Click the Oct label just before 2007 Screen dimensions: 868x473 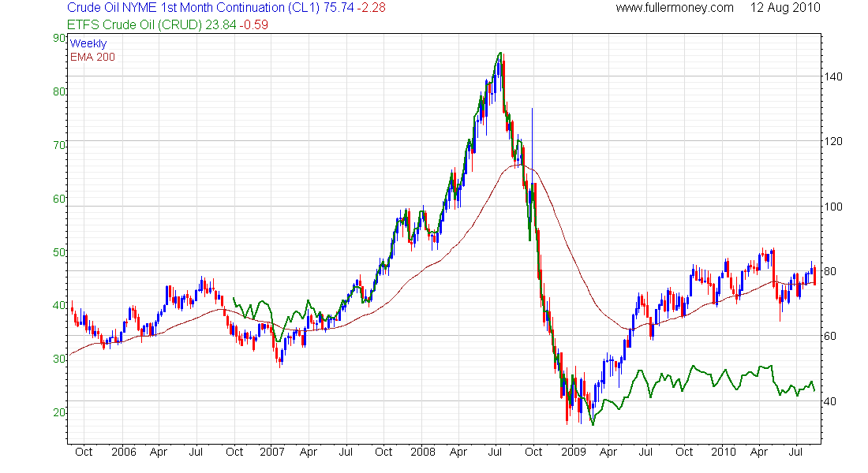pos(234,452)
